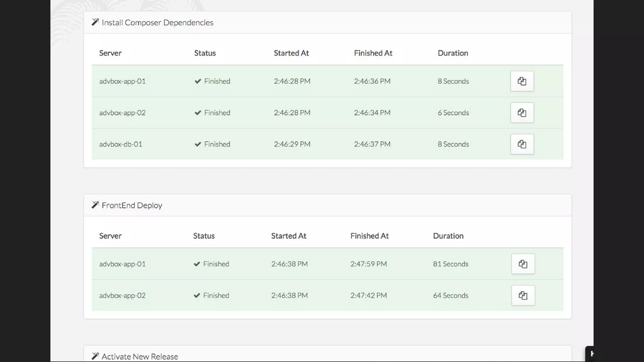
Task: Select the advbox-db-01 server name
Action: [x=120, y=144]
